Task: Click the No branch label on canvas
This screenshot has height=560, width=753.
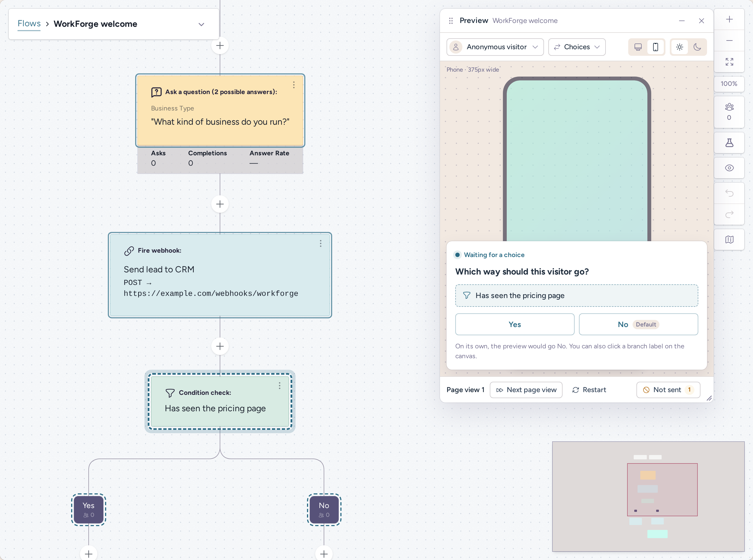Action: point(324,509)
